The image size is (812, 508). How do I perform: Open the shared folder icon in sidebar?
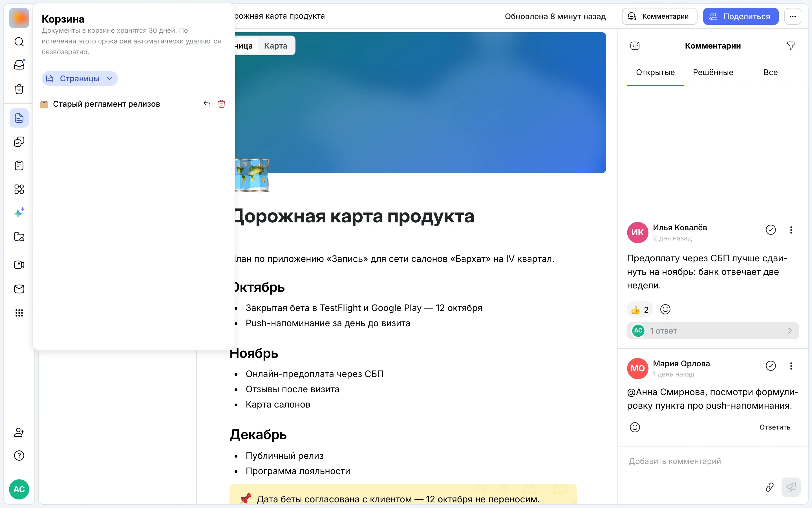click(19, 237)
